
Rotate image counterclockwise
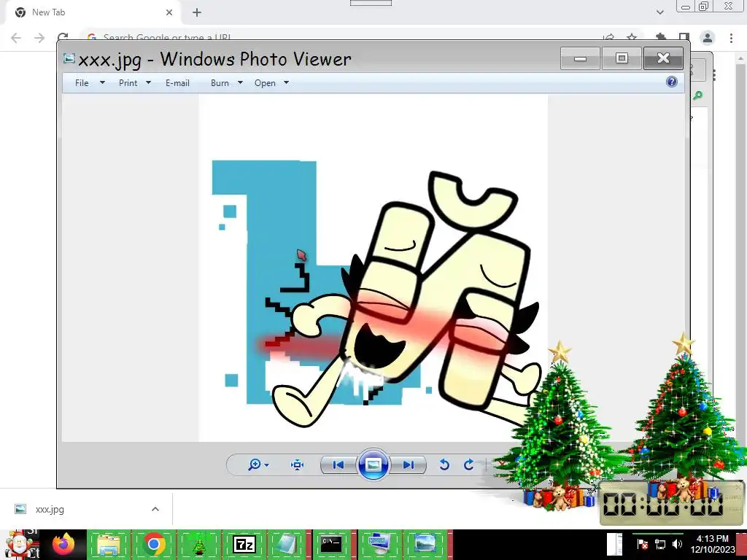click(444, 464)
